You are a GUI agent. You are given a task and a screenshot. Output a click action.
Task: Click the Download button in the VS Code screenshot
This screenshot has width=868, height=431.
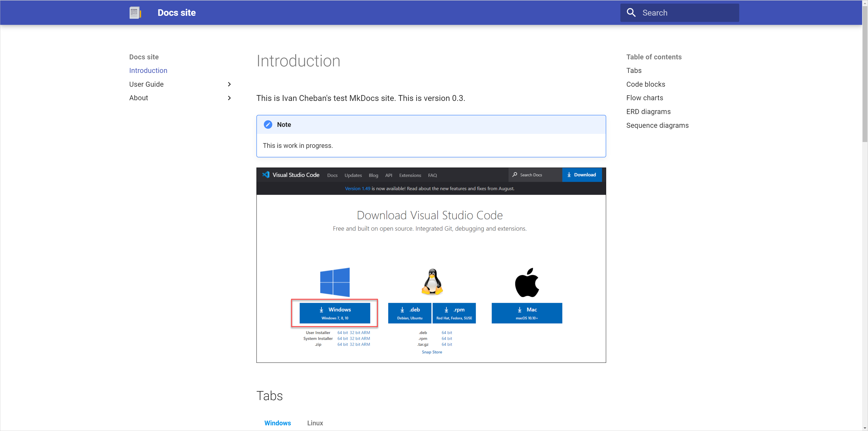(x=582, y=175)
